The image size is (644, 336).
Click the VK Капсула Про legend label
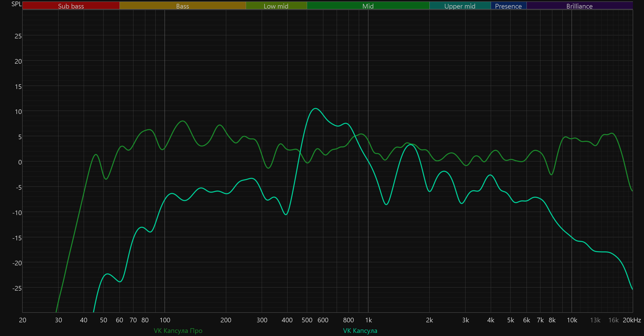click(178, 331)
